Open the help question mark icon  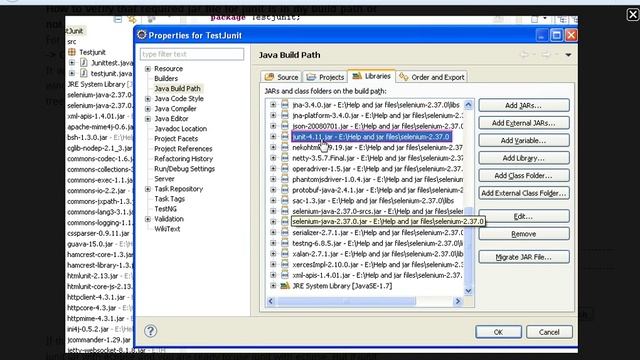pos(151,331)
